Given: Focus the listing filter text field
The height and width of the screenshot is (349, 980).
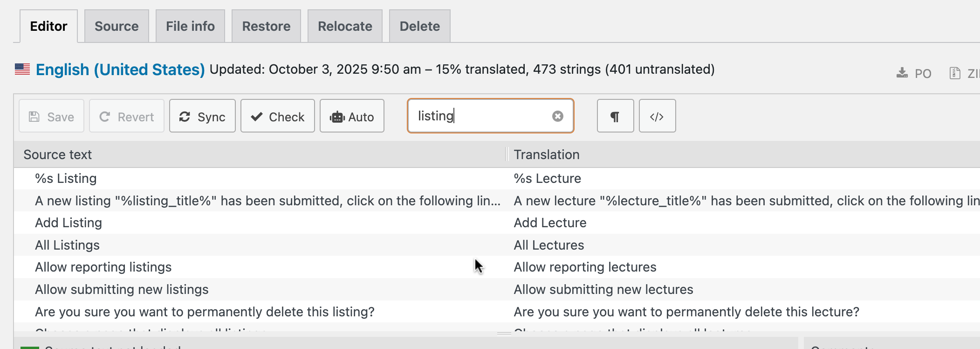Looking at the screenshot, I should (480, 116).
